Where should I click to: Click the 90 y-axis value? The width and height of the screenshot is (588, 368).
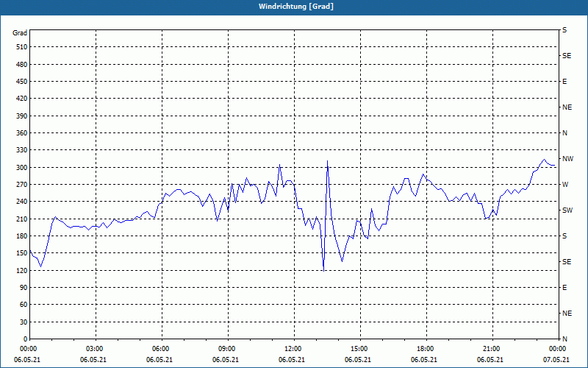coord(24,288)
